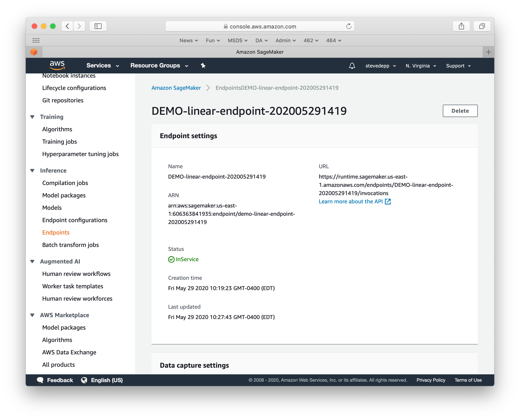Open the stevedepp account dropdown
Screen dimensions: 520x420
[x=381, y=66]
